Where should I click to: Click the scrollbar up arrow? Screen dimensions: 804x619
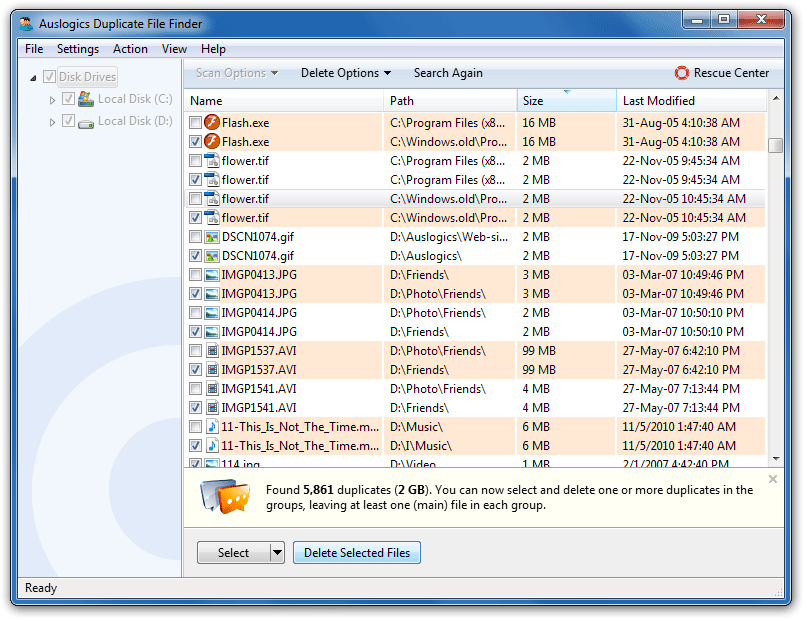[x=776, y=98]
